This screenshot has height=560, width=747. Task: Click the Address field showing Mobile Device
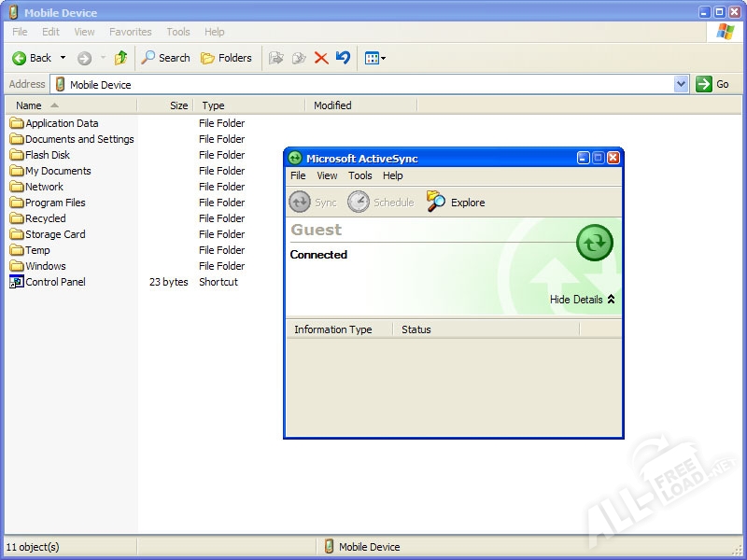[364, 84]
